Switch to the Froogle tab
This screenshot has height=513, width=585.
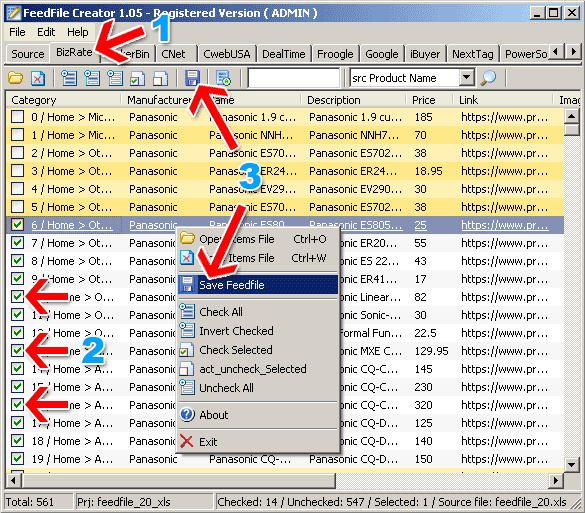pos(335,54)
